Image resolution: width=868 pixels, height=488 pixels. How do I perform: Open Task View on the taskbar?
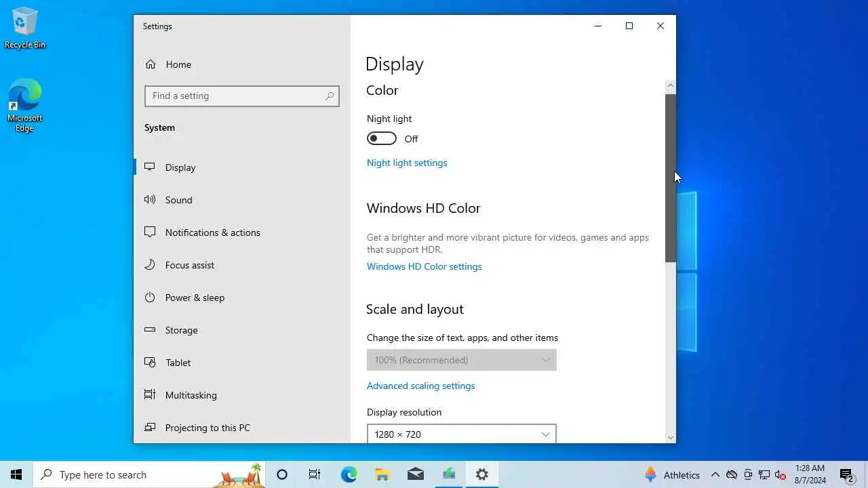coord(315,474)
